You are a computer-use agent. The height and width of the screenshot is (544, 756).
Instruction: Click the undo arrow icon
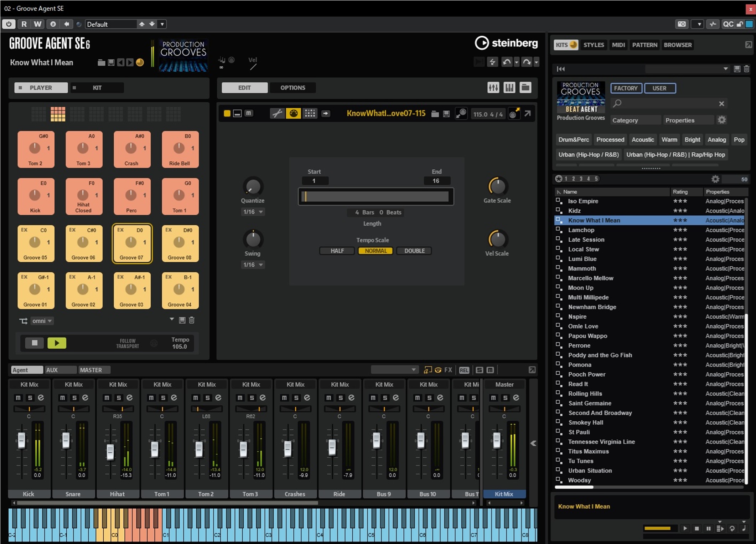506,62
